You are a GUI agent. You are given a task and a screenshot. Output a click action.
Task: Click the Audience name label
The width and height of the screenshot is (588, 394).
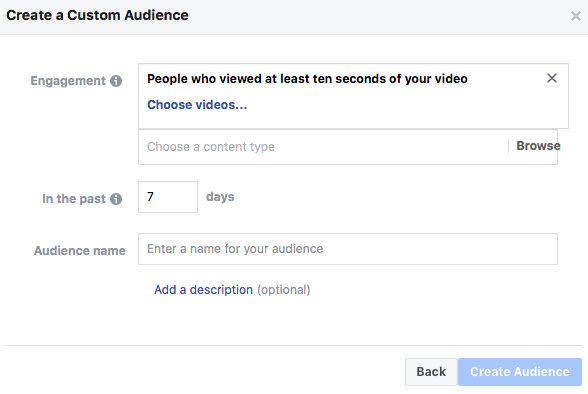80,250
